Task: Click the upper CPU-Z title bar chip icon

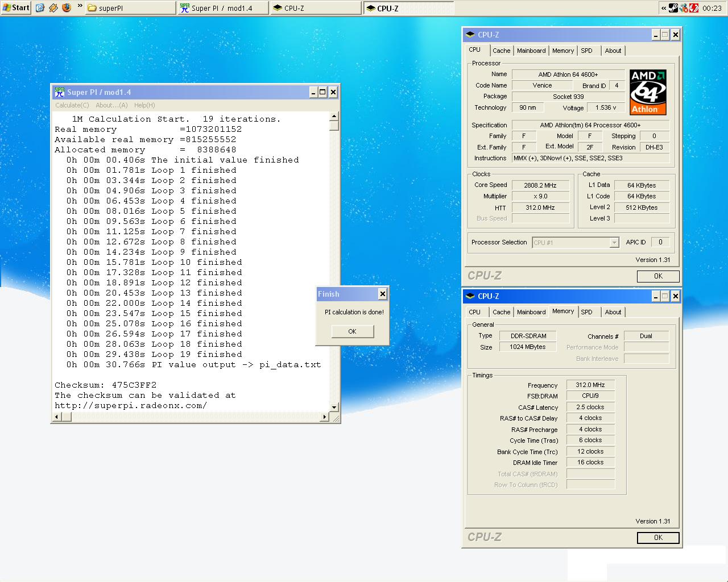Action: click(x=470, y=35)
